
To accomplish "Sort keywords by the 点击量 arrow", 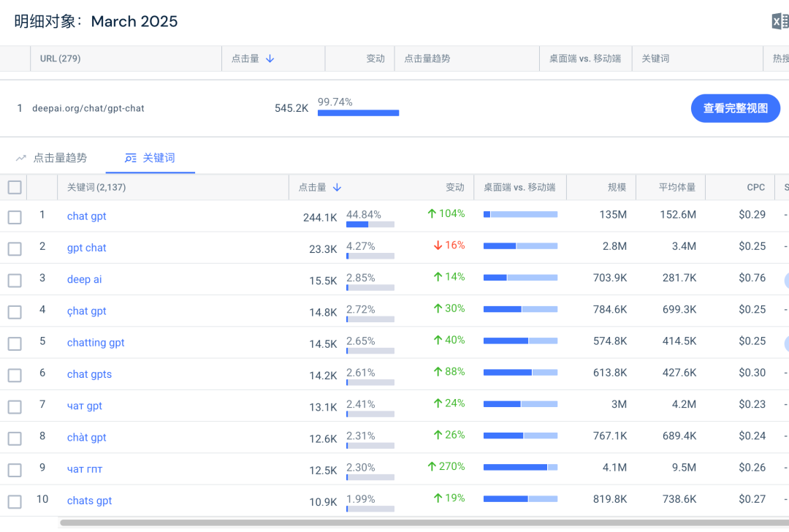I will click(x=337, y=188).
